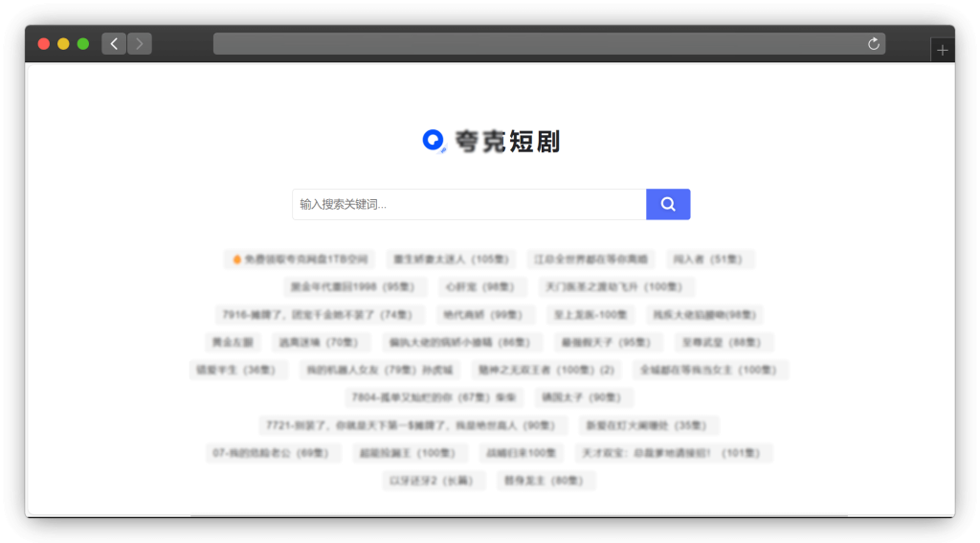
Task: Open the 黄金左眼 tag
Action: [233, 342]
